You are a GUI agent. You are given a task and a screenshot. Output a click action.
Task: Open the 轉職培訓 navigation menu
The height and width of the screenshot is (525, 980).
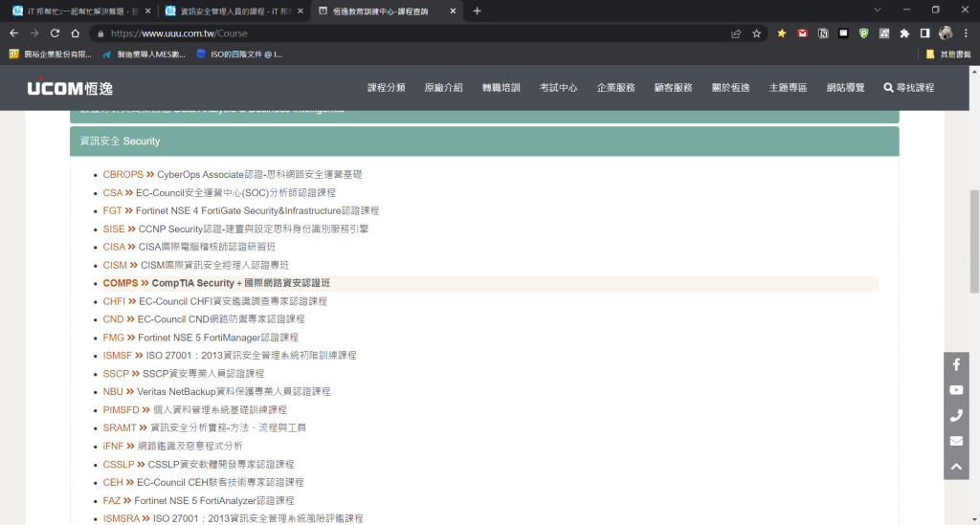pos(501,88)
